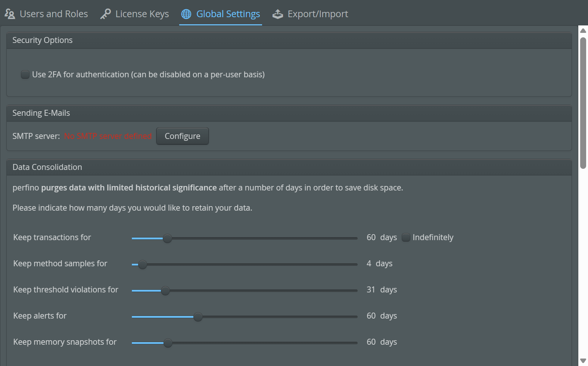Viewport: 588px width, 366px height.
Task: Click the vertical scrollbar thumb
Action: [583, 103]
